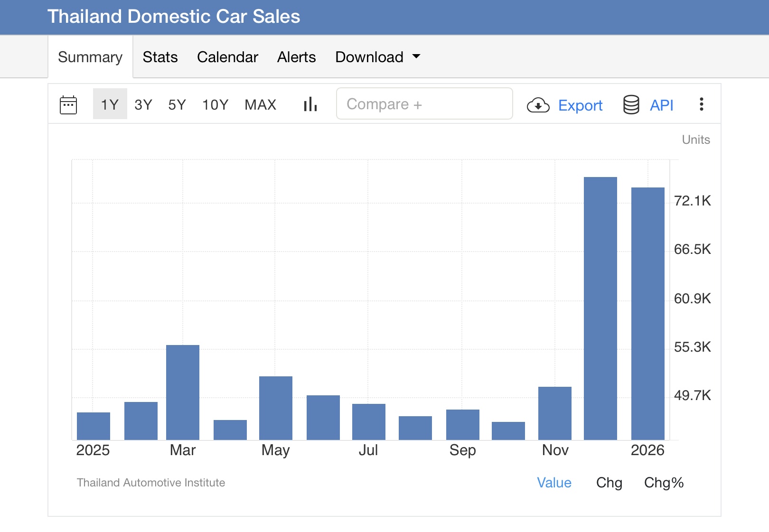769x532 pixels.
Task: Show MAX historical range
Action: (260, 104)
